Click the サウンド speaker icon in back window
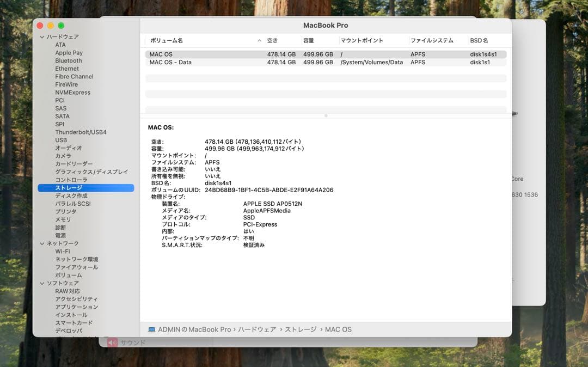 point(112,342)
